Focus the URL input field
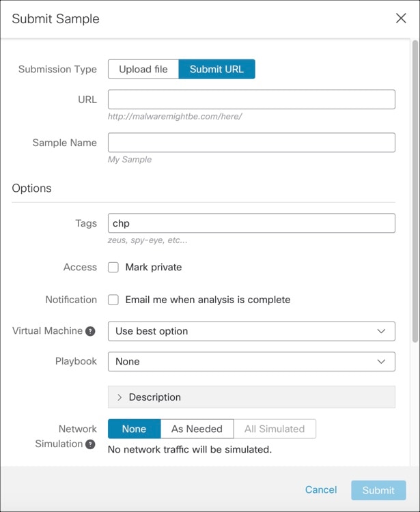 pyautogui.click(x=251, y=100)
